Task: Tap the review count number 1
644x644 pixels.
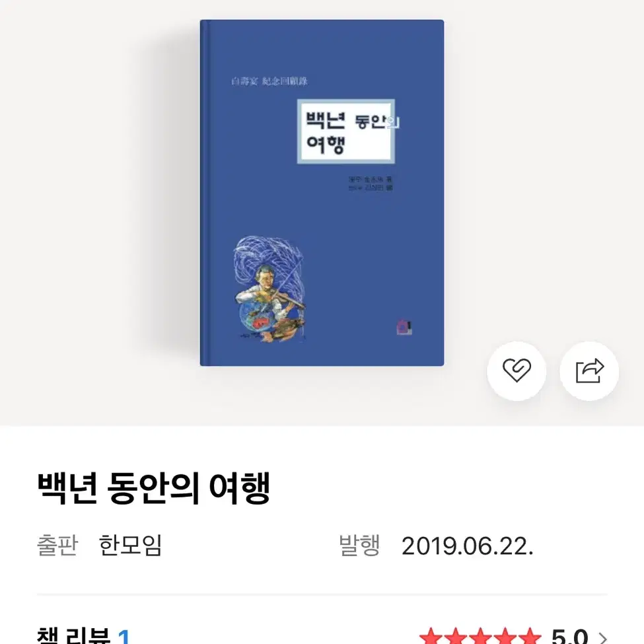Action: [124, 637]
